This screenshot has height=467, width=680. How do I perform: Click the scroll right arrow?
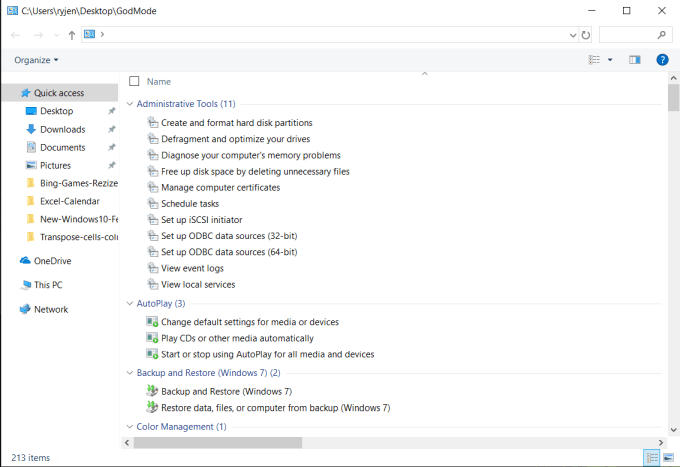coord(660,442)
